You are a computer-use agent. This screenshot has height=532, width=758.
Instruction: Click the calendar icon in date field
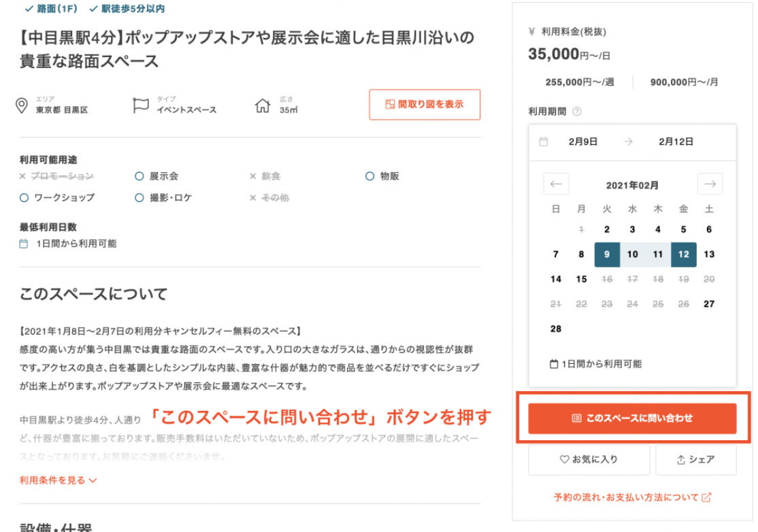pyautogui.click(x=544, y=142)
